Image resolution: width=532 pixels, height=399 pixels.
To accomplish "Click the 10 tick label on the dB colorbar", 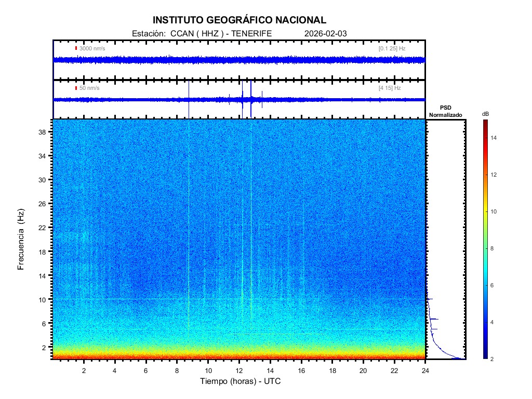I will [495, 212].
